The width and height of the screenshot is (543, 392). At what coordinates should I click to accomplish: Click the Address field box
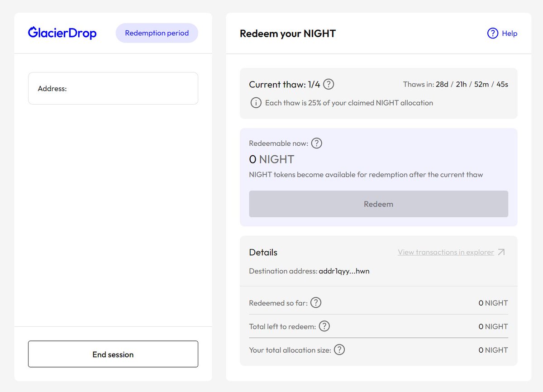[113, 88]
